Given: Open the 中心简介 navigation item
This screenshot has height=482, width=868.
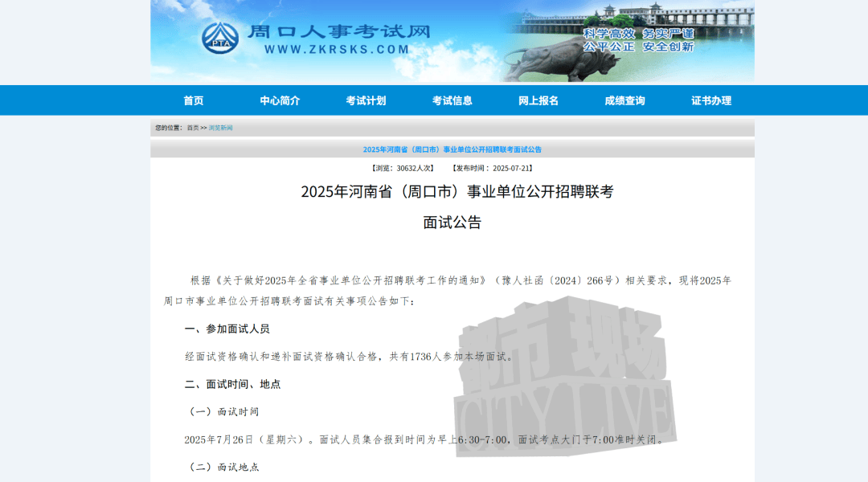Looking at the screenshot, I should [x=280, y=100].
